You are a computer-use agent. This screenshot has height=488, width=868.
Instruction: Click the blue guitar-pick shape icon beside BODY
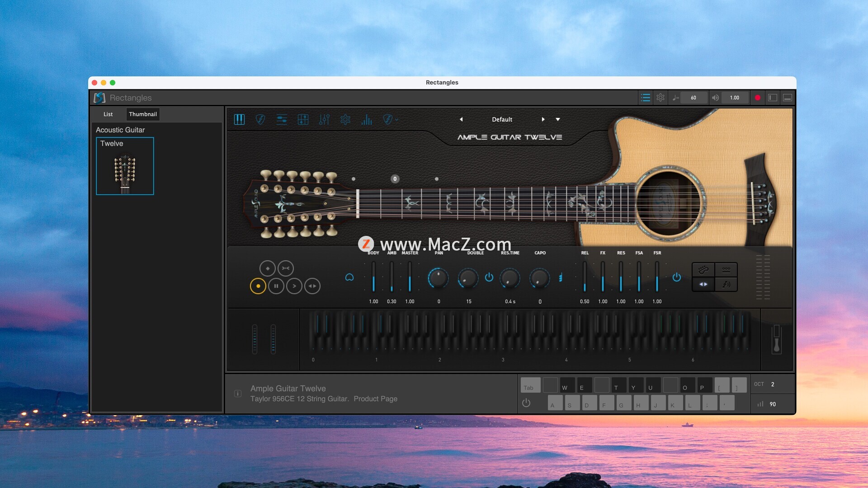coord(349,277)
